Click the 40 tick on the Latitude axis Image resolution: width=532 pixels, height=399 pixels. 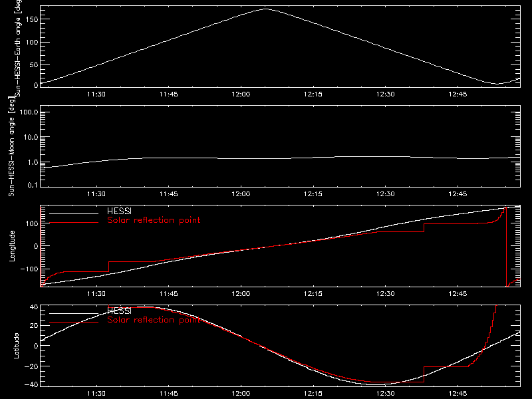(34, 307)
